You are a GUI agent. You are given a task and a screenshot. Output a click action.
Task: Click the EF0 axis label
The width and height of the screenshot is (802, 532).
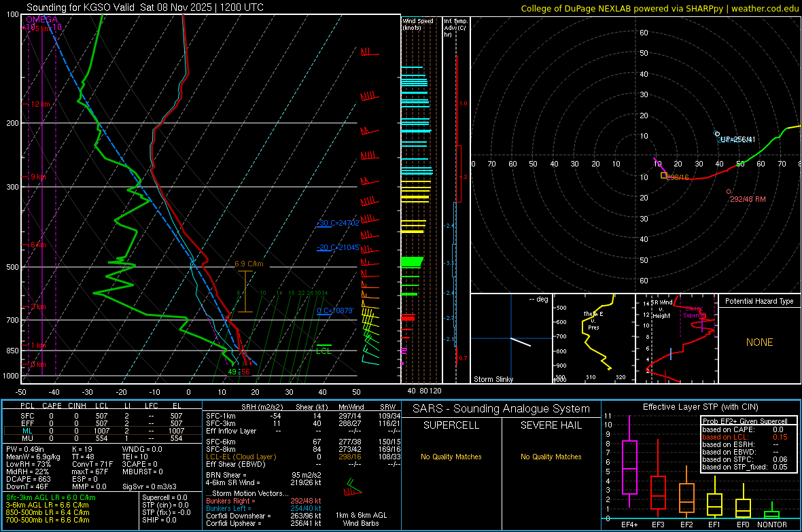pos(743,525)
